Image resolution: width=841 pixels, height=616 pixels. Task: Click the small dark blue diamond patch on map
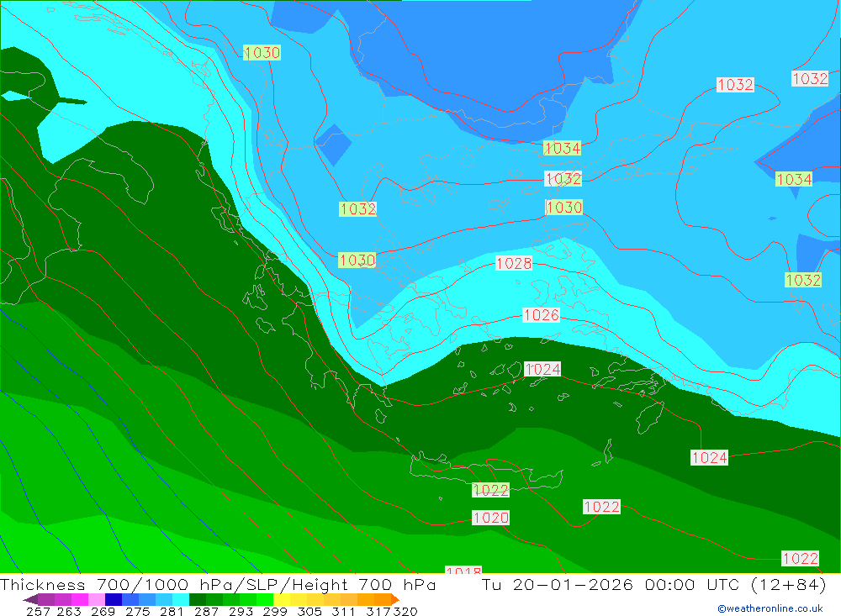335,145
